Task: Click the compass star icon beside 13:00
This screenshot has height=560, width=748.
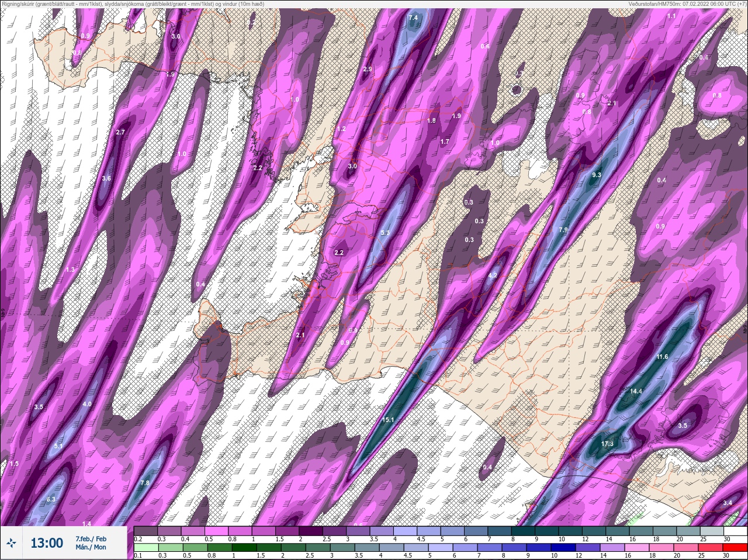Action: click(12, 543)
